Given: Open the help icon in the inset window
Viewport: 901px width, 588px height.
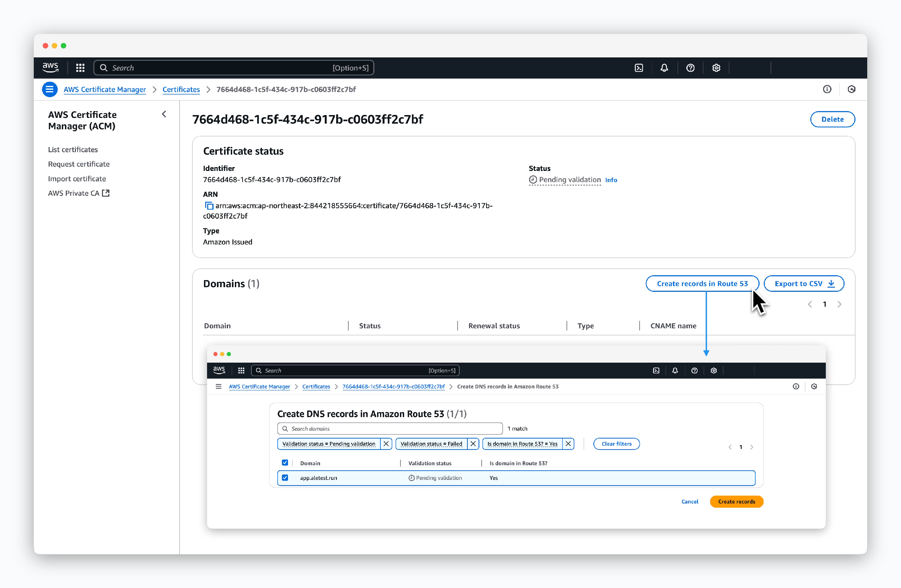Looking at the screenshot, I should (x=694, y=370).
